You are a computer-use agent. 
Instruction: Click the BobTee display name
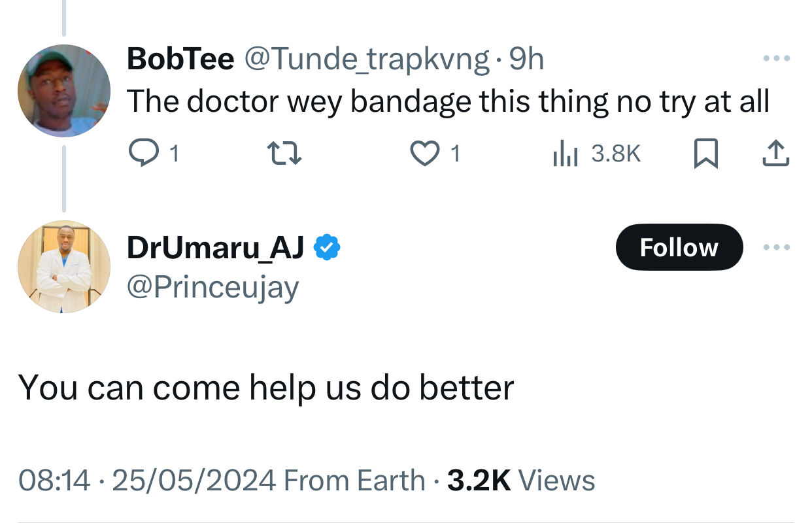tap(180, 59)
